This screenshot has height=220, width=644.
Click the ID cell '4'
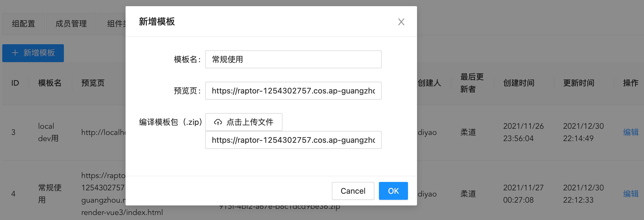pos(13,194)
